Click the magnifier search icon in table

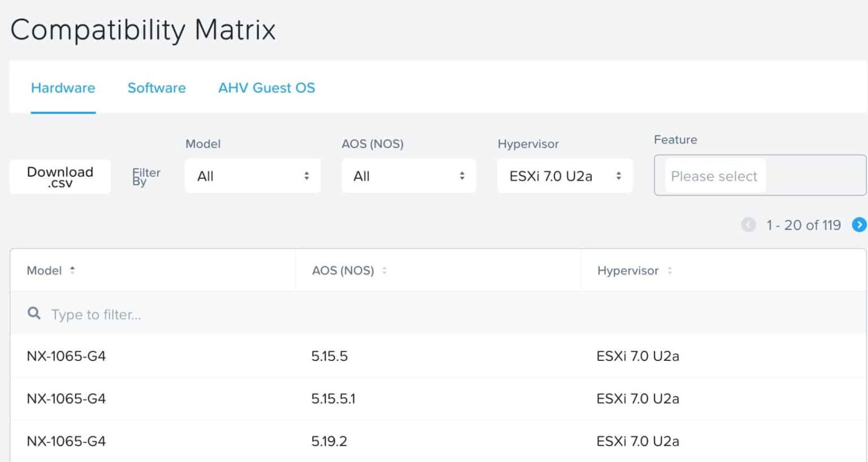34,313
